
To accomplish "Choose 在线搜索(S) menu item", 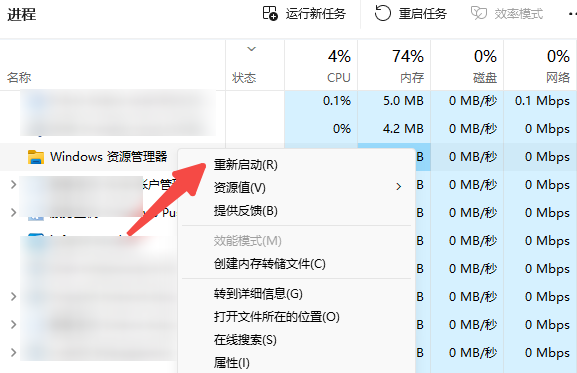I will tap(245, 339).
